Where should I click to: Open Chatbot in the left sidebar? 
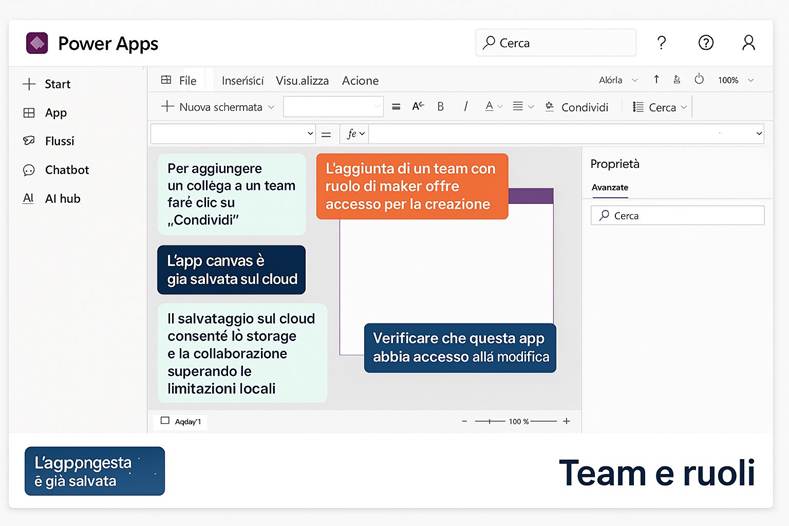(x=56, y=170)
